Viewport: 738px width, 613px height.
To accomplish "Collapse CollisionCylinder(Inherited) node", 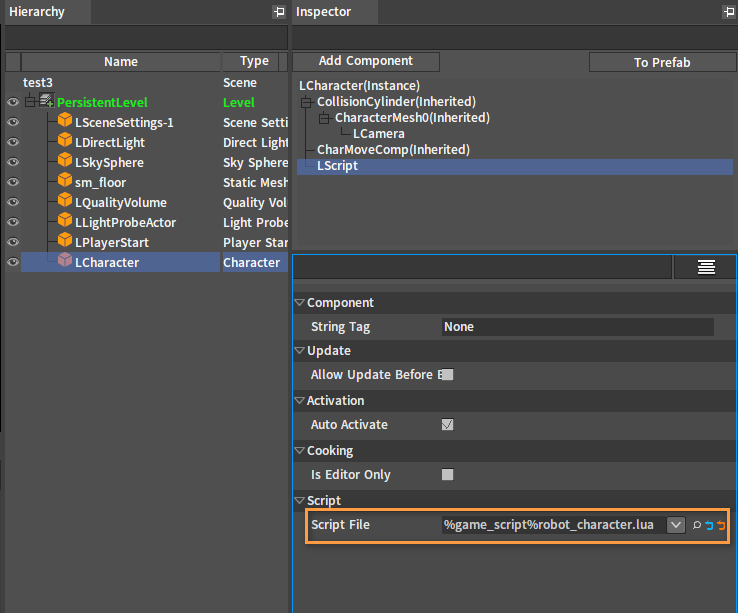I will [306, 102].
